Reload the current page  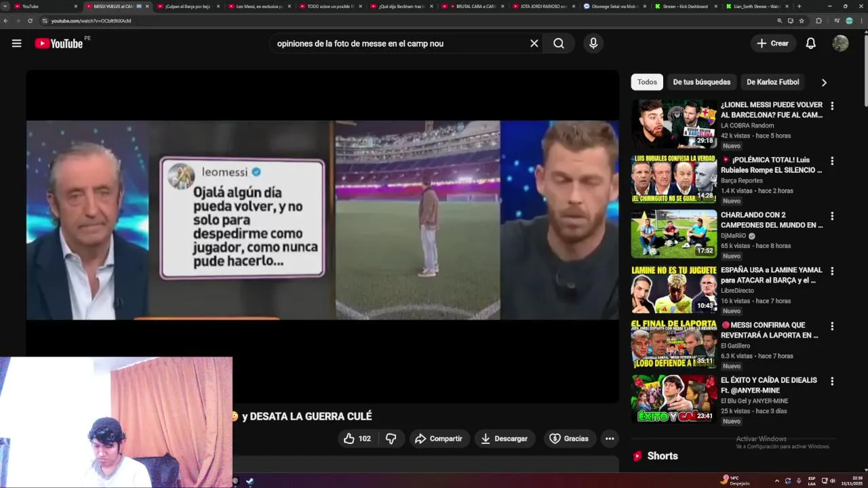[x=30, y=21]
